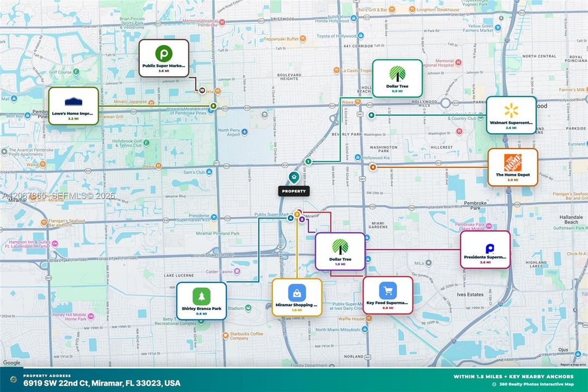The image size is (588, 392).
Task: Click the Toyota of Hollywood pin
Action: 361,36
